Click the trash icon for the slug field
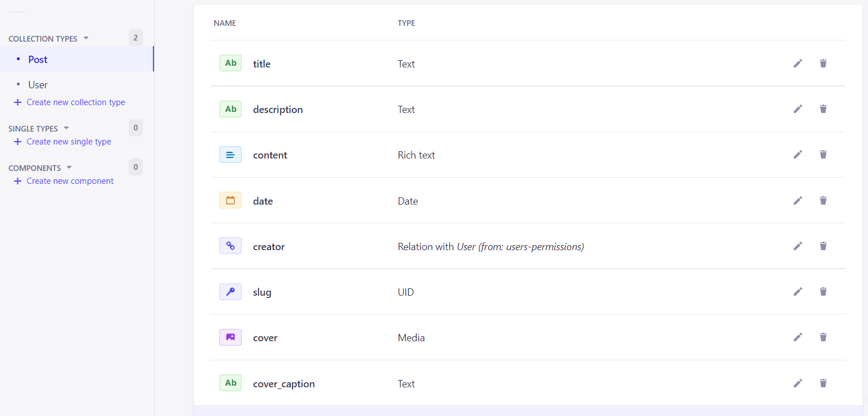 (823, 291)
